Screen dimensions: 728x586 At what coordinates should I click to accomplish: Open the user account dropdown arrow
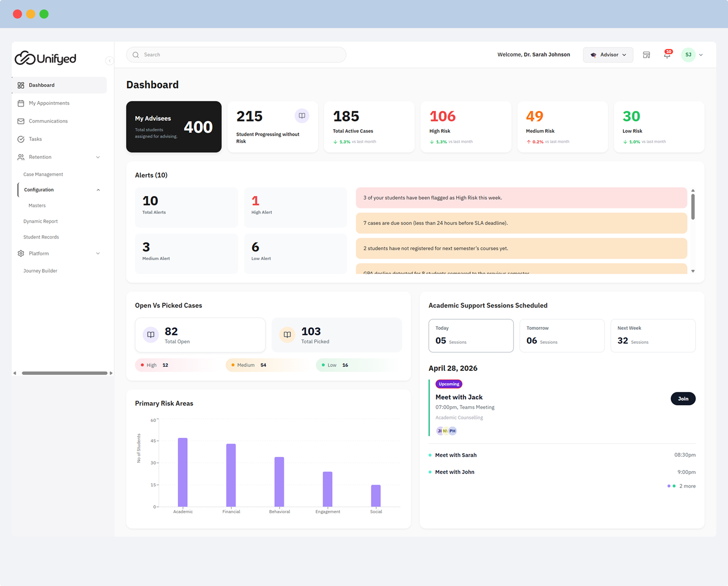[701, 55]
